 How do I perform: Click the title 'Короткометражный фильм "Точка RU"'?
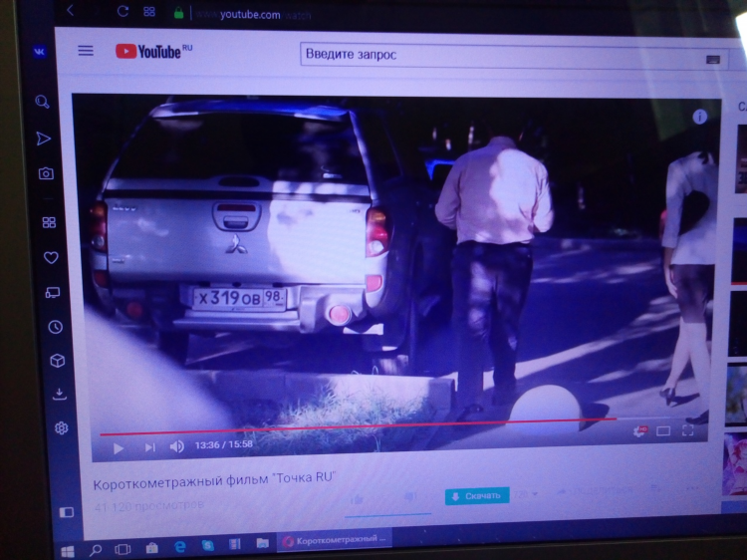click(x=215, y=481)
